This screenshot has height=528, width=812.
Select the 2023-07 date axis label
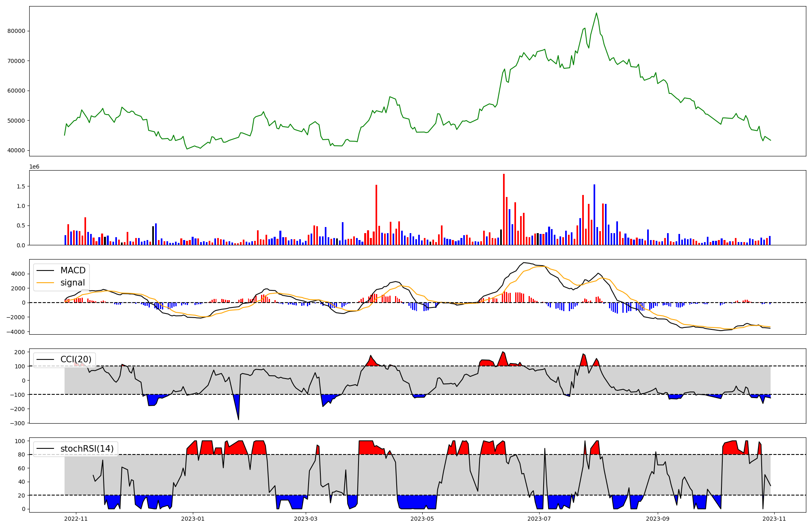tap(539, 518)
